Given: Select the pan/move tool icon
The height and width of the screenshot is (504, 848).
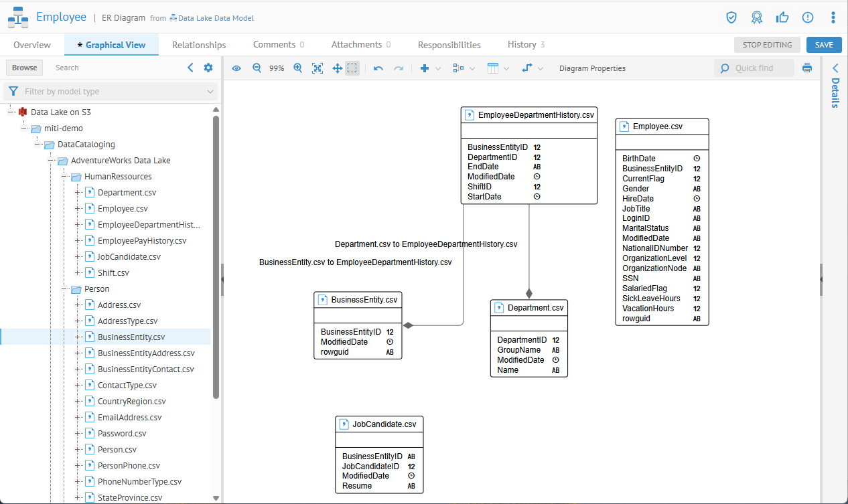Looking at the screenshot, I should 338,68.
